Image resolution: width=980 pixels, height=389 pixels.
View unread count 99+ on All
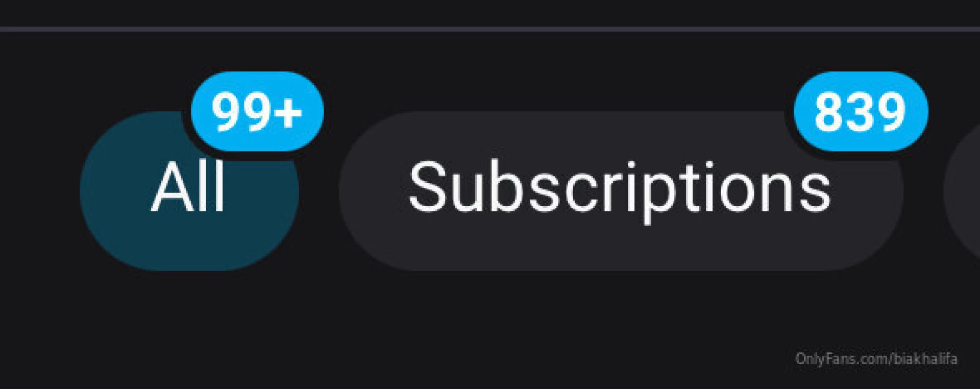point(257,111)
